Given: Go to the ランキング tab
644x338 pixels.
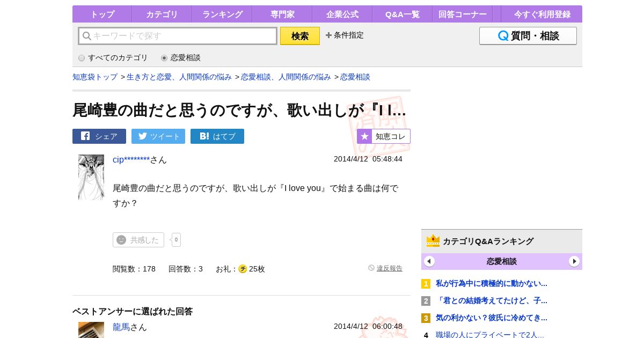Looking at the screenshot, I should [x=222, y=14].
